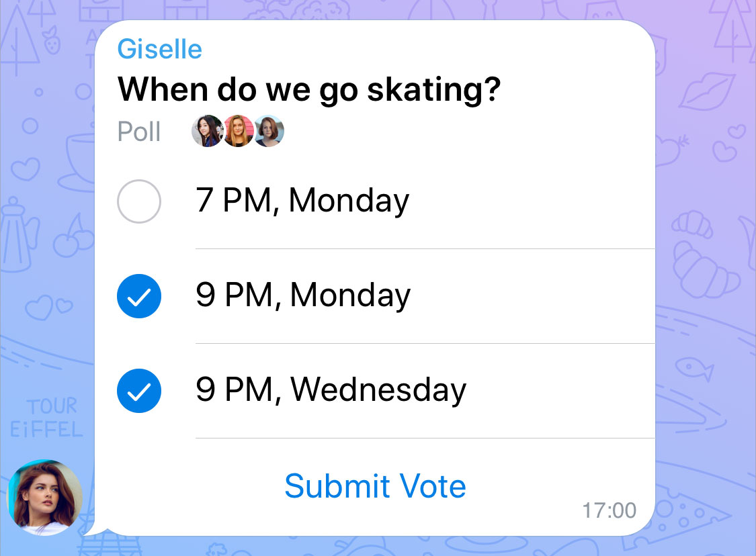This screenshot has width=756, height=556.
Task: Click the 17:00 message timestamp
Action: (x=610, y=510)
